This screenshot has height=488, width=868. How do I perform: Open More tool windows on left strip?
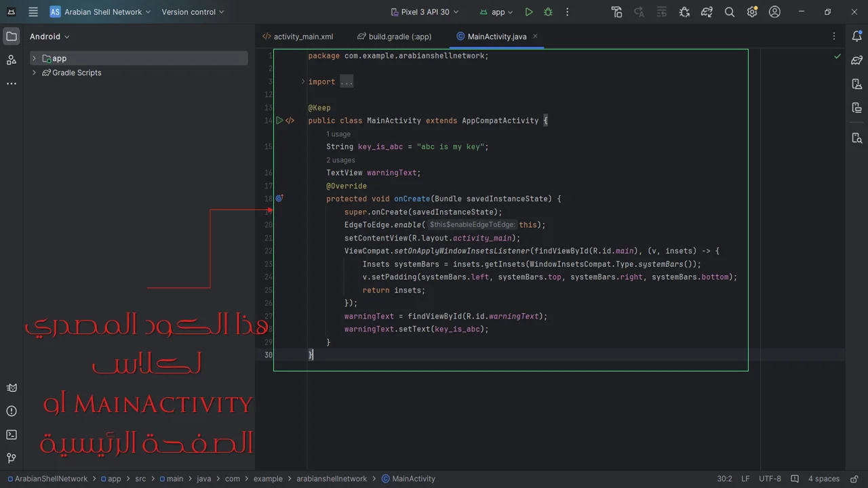click(12, 83)
